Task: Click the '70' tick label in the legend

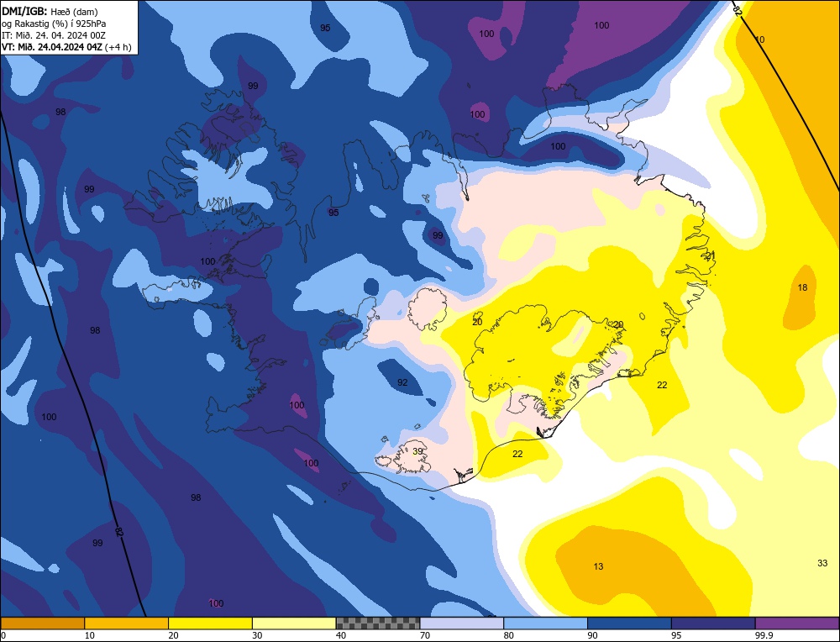Action: pos(425,635)
